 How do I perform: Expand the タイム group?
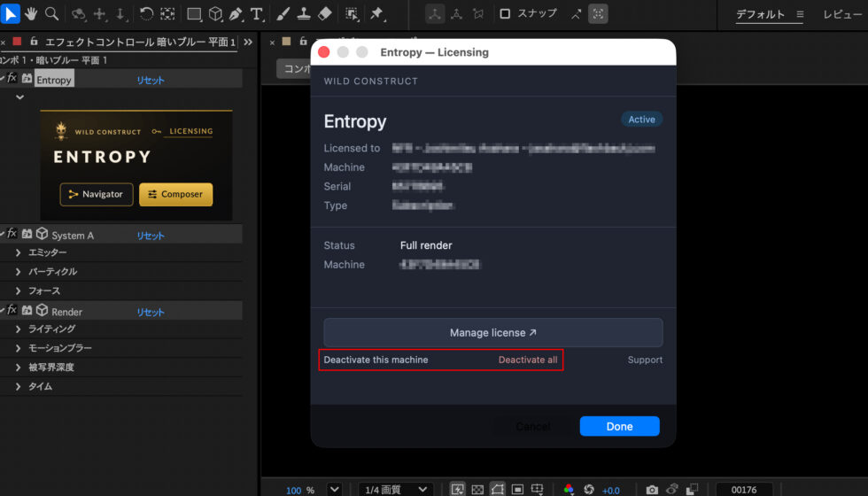pos(19,386)
